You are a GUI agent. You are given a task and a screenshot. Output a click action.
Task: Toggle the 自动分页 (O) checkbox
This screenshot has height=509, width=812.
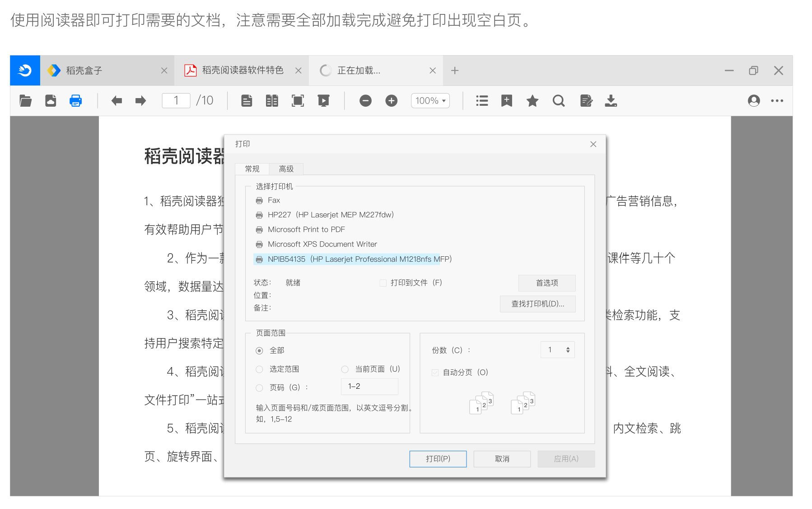(x=435, y=372)
